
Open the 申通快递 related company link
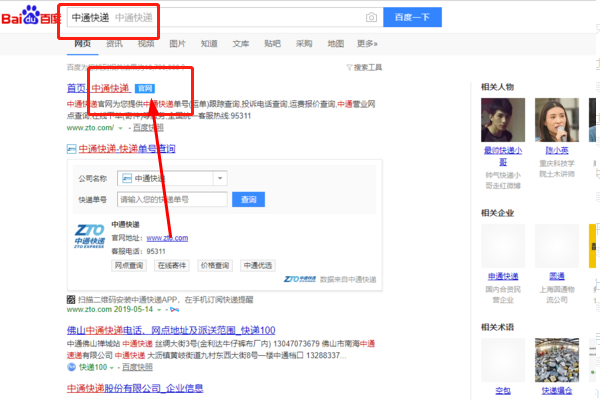pos(503,276)
